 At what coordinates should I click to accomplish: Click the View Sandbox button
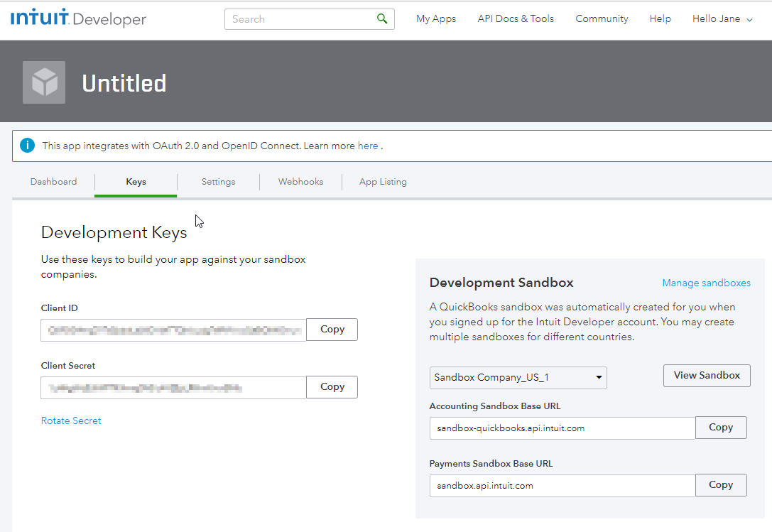[707, 376]
